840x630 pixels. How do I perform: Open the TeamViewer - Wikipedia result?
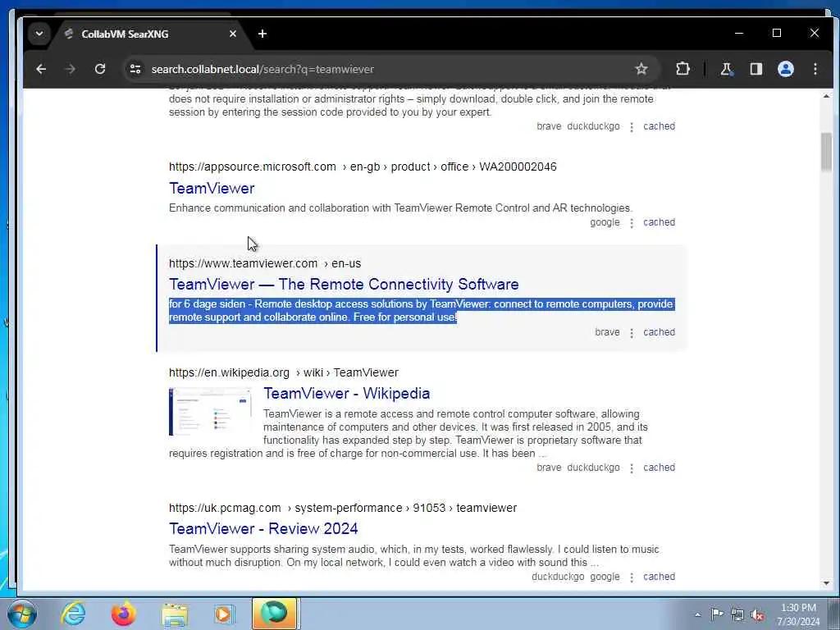[x=347, y=393]
